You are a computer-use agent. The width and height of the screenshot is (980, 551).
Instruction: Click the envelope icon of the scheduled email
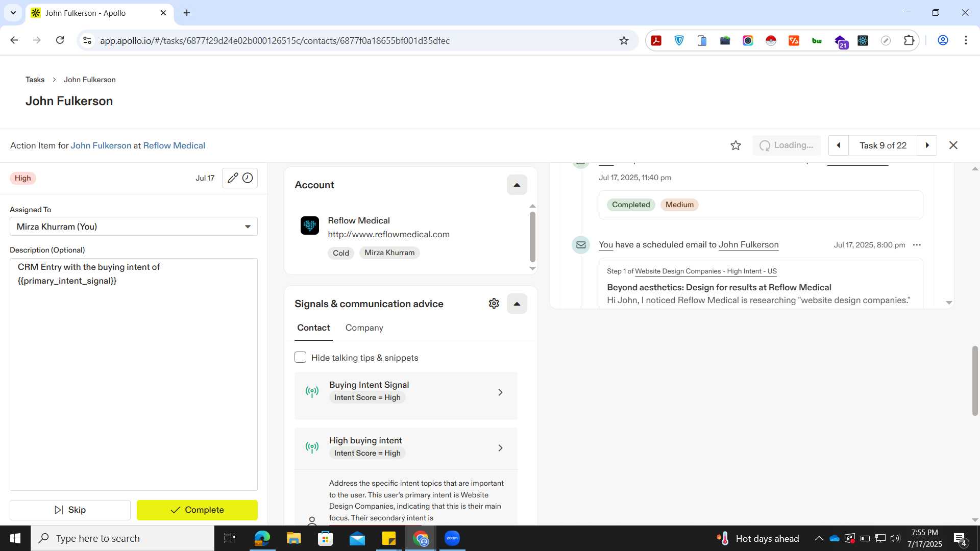(x=581, y=245)
